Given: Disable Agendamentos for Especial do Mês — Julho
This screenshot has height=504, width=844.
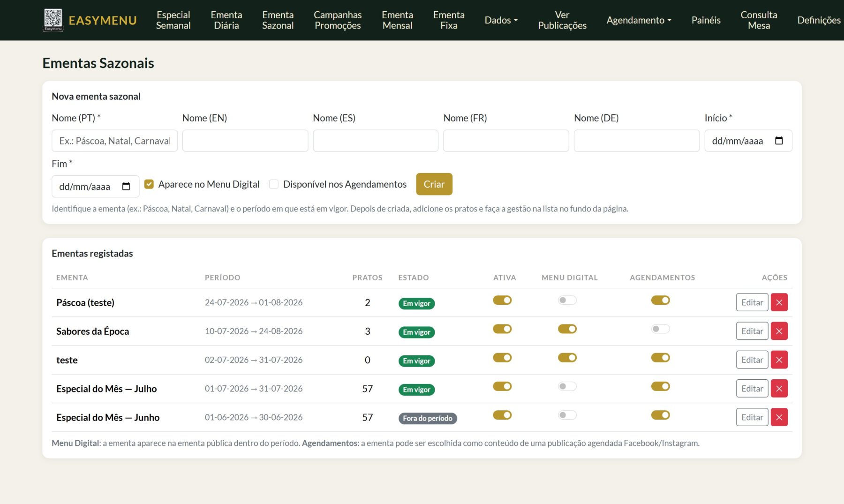Looking at the screenshot, I should 661,386.
